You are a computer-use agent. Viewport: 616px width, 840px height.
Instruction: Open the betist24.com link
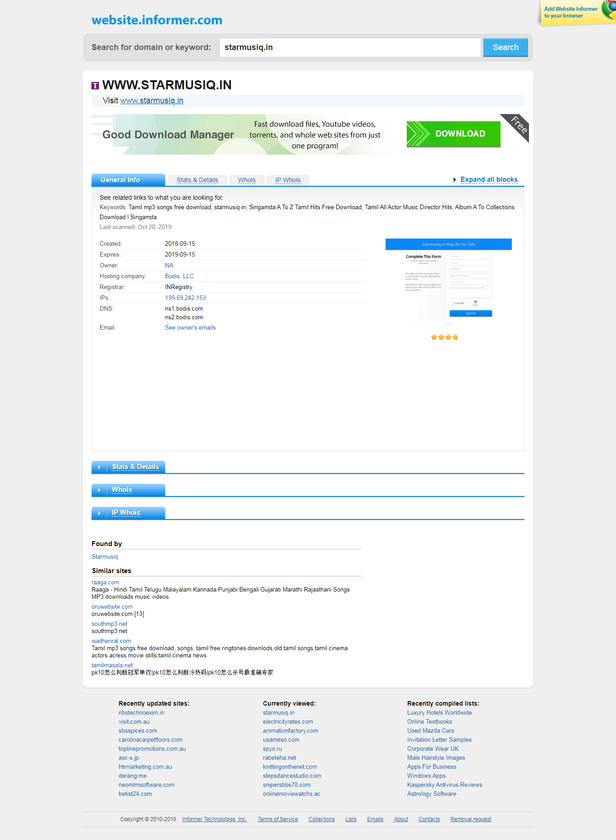pos(135,794)
